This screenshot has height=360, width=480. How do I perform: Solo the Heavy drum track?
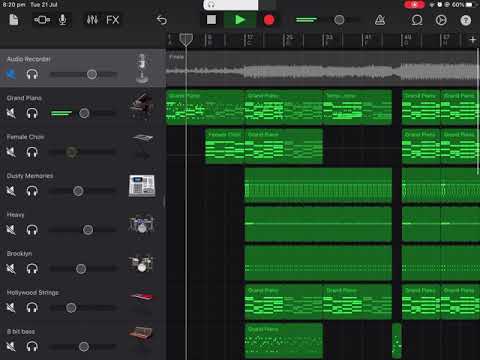pyautogui.click(x=32, y=230)
